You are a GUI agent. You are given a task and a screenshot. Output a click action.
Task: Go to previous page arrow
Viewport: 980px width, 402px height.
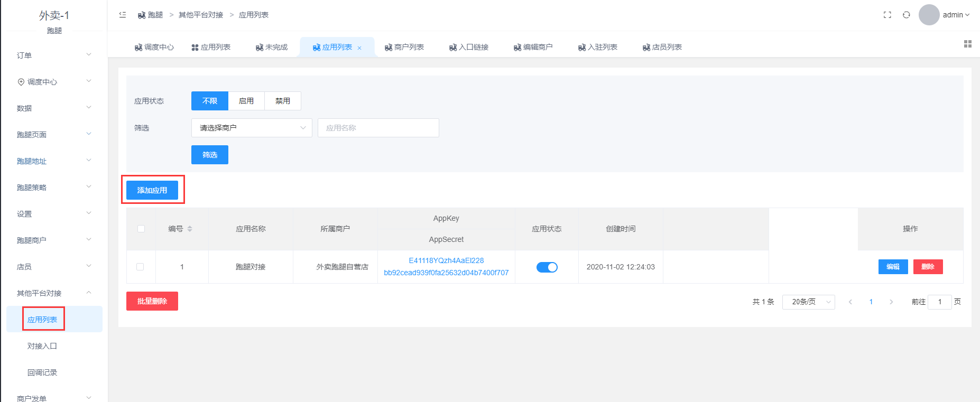850,302
